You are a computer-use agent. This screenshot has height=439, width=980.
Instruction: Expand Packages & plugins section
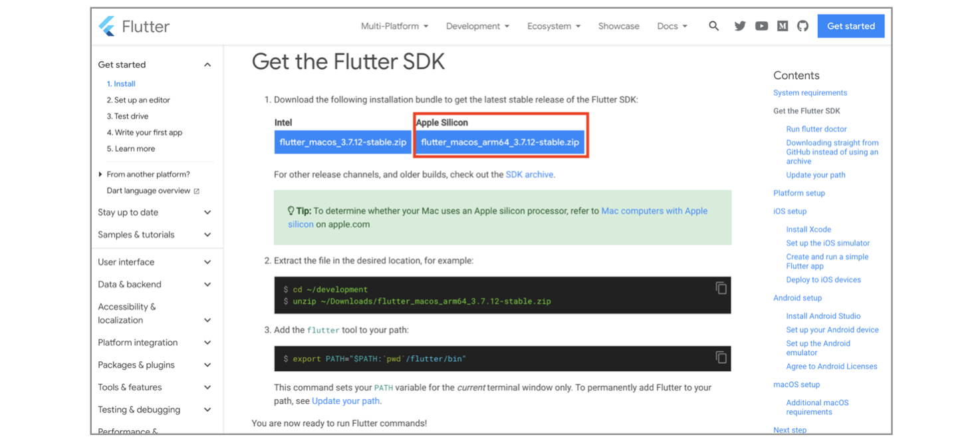207,365
